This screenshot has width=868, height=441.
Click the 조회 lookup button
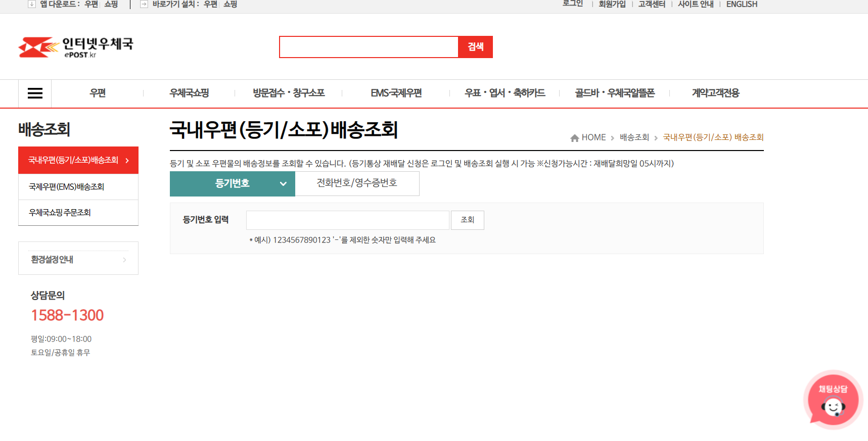(468, 220)
